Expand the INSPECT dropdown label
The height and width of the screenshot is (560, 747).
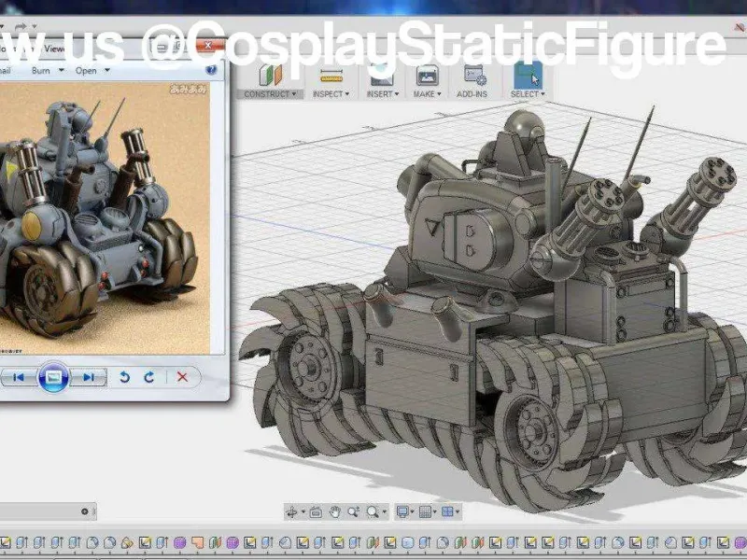click(331, 94)
